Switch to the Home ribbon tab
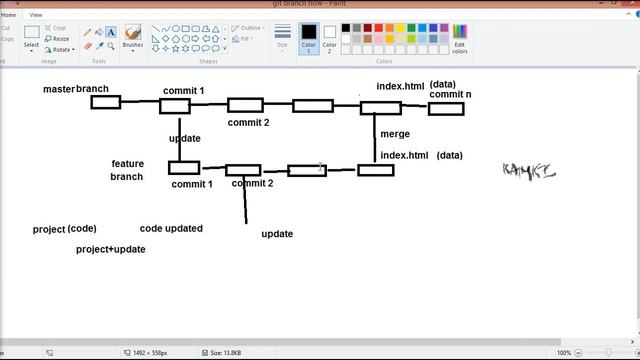Viewport: 640px width, 360px height. tap(8, 15)
